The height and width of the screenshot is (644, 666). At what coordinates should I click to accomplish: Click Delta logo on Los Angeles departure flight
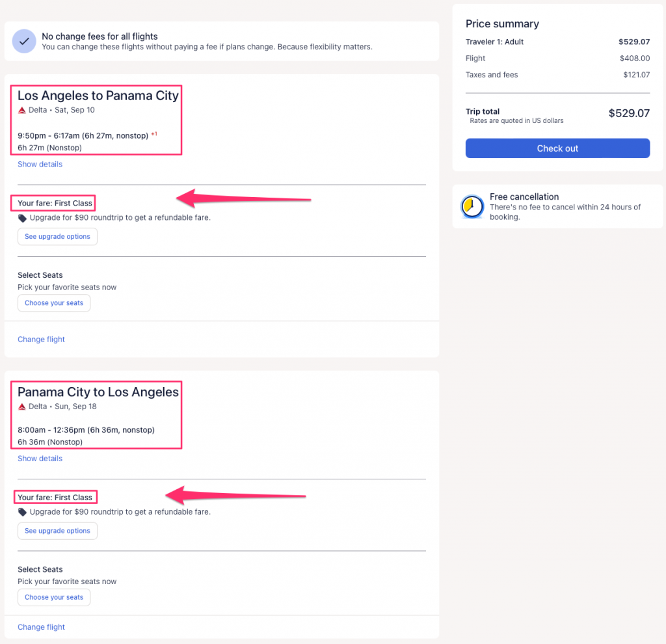[21, 111]
